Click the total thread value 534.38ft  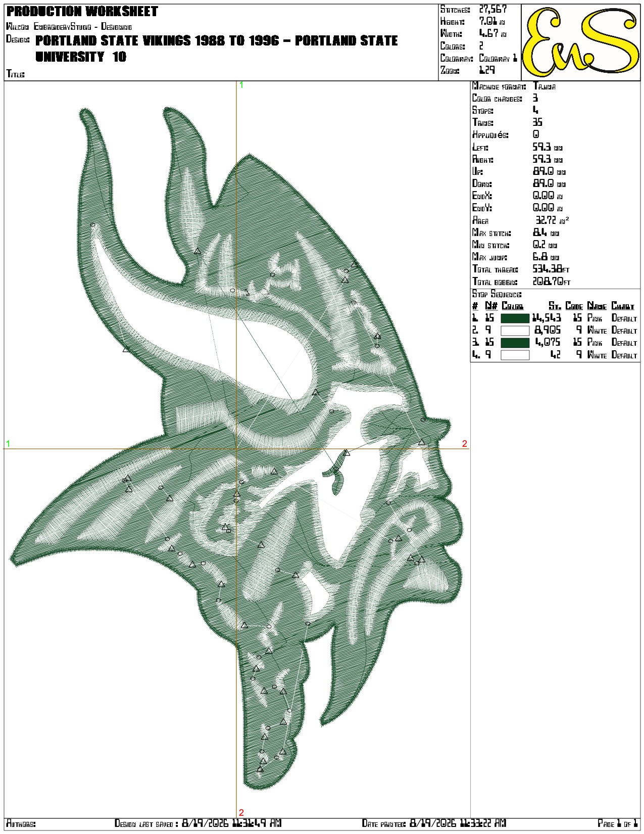pos(551,269)
